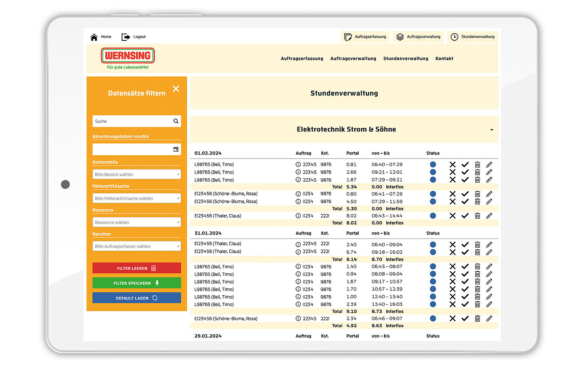Click status dot of 06:43 – 14:44 entry
The height and width of the screenshot is (370, 588).
433,216
